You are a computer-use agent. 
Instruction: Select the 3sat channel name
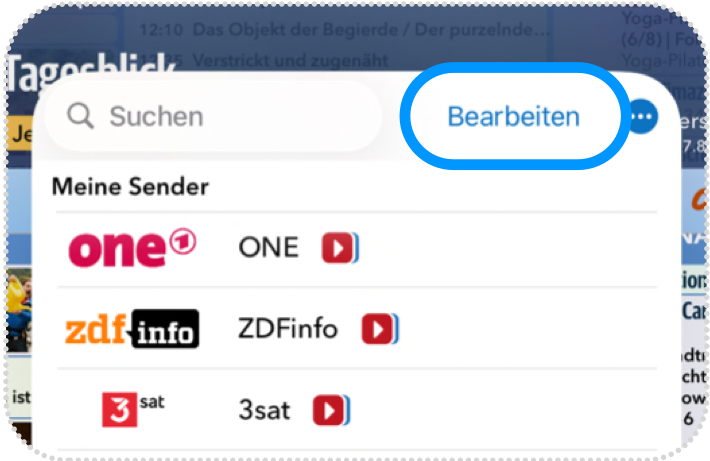click(x=264, y=409)
